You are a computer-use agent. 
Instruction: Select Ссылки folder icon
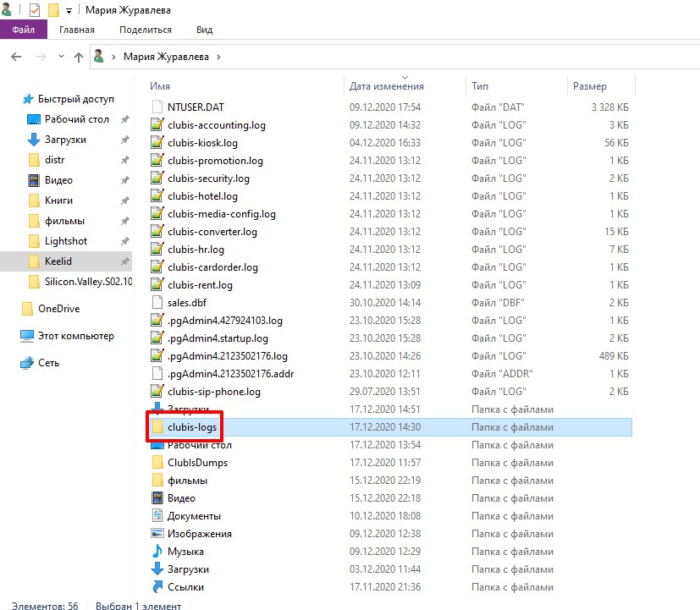click(x=157, y=587)
